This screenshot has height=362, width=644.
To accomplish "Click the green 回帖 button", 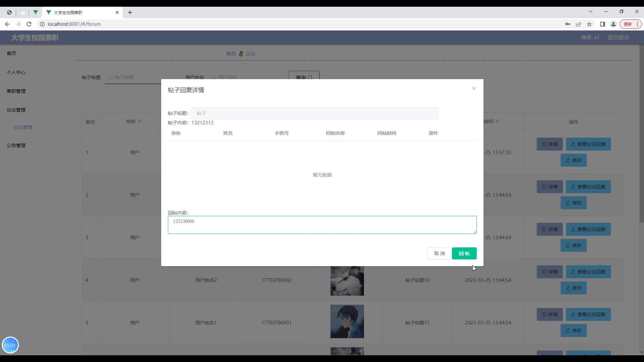I will [464, 253].
